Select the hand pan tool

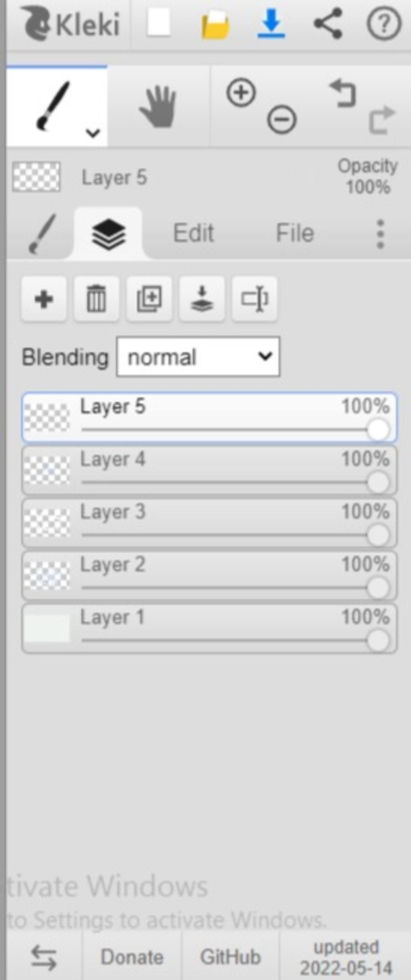tap(158, 106)
